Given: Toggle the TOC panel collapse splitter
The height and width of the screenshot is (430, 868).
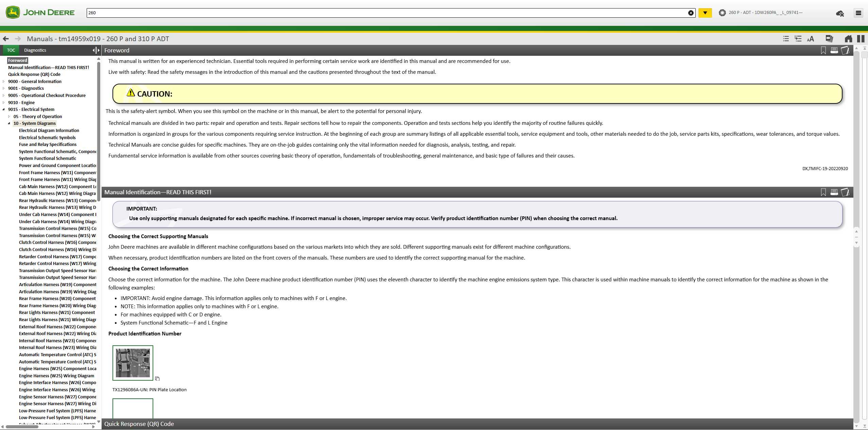Looking at the screenshot, I should 96,50.
